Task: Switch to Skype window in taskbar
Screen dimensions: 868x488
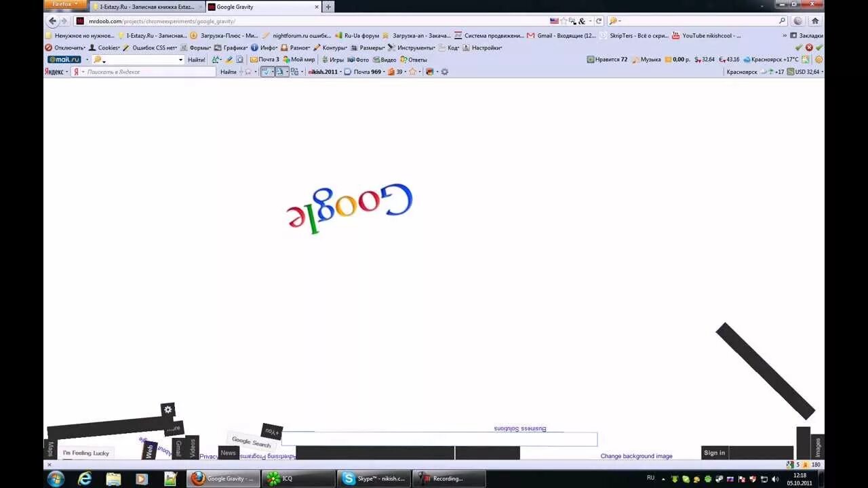Action: pos(374,479)
